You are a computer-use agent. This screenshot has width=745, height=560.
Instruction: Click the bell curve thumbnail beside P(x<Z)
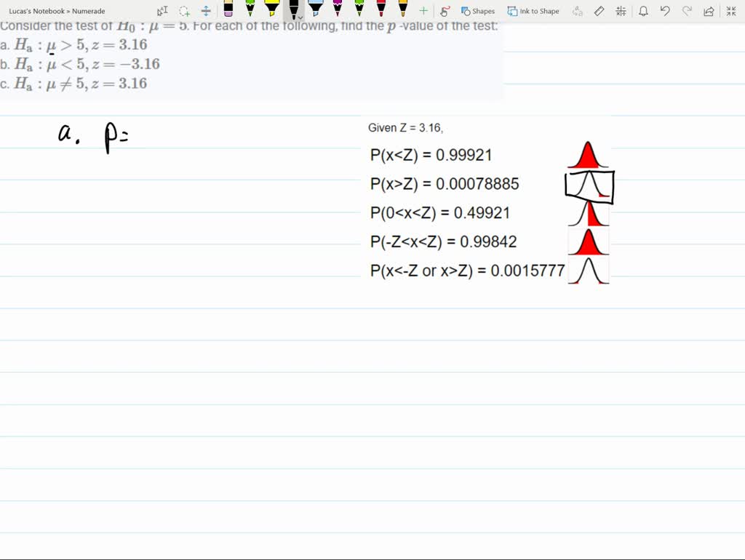[588, 154]
